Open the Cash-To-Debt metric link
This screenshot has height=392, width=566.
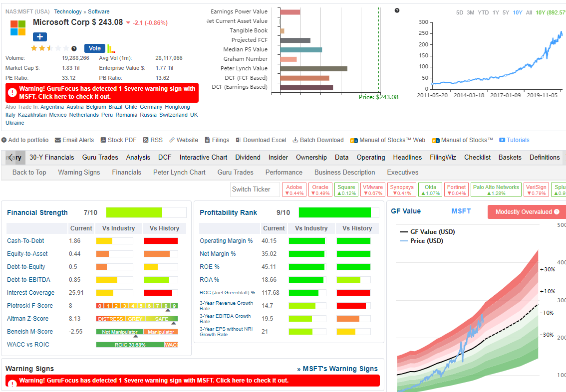coord(25,240)
